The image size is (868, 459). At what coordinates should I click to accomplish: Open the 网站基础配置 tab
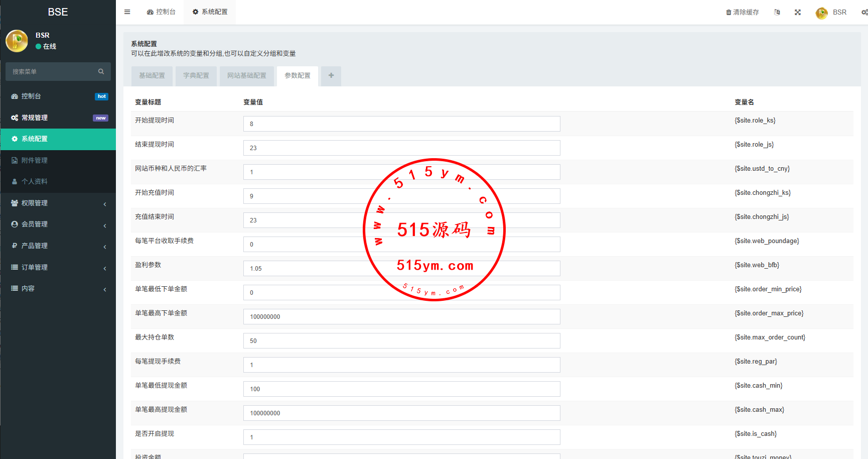pos(247,76)
